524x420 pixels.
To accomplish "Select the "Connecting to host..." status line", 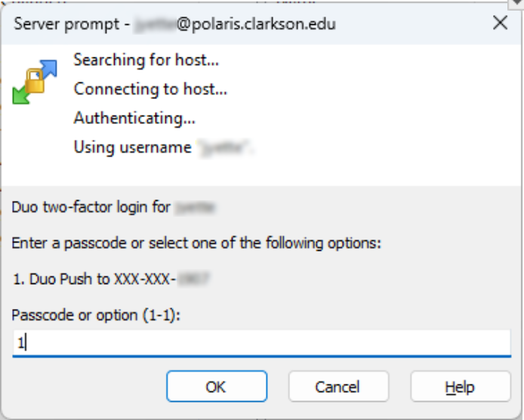I will point(150,88).
